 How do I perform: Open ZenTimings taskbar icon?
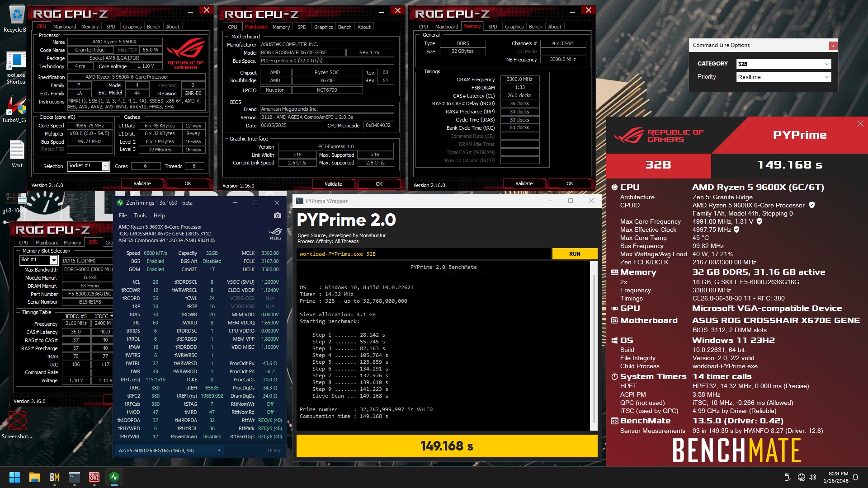pos(114,477)
